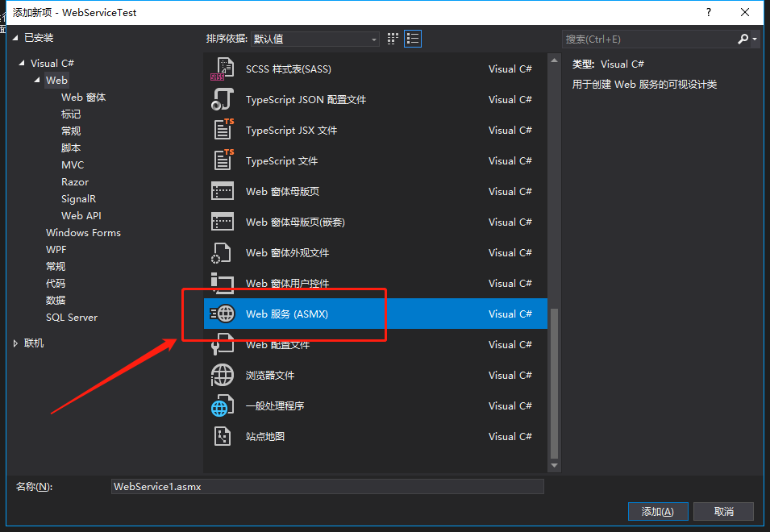Click the 一般处理程序 icon
Screen dimensions: 770x532
222,406
